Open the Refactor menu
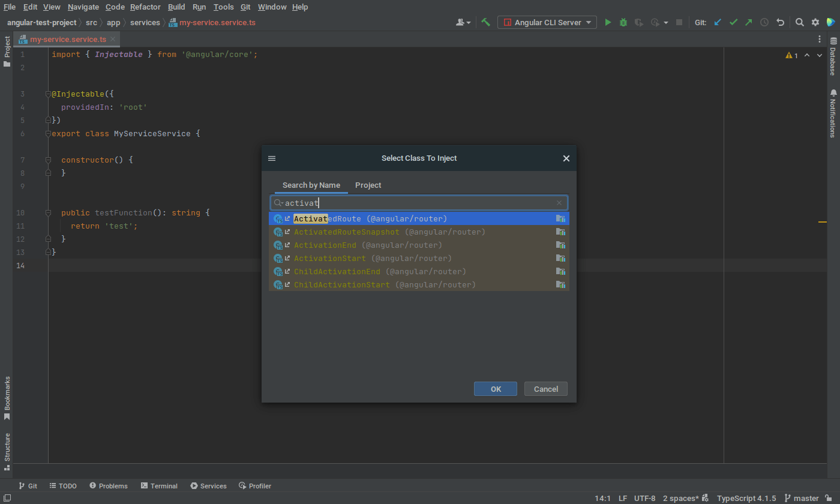 [145, 7]
